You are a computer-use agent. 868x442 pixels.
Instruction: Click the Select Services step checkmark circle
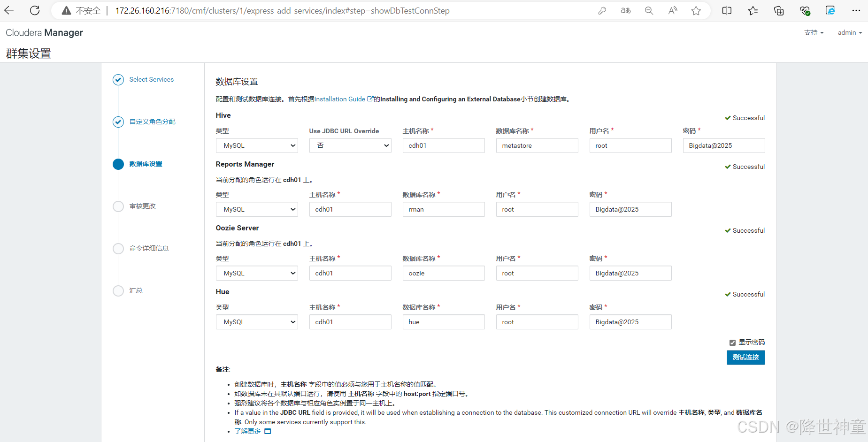click(x=118, y=80)
